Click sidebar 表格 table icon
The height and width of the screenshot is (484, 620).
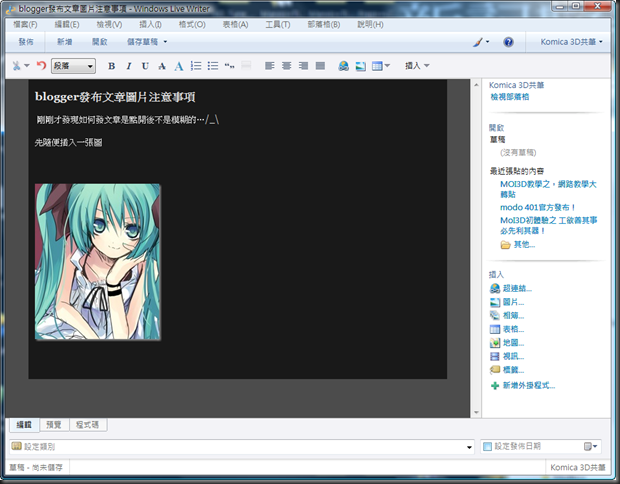point(495,329)
